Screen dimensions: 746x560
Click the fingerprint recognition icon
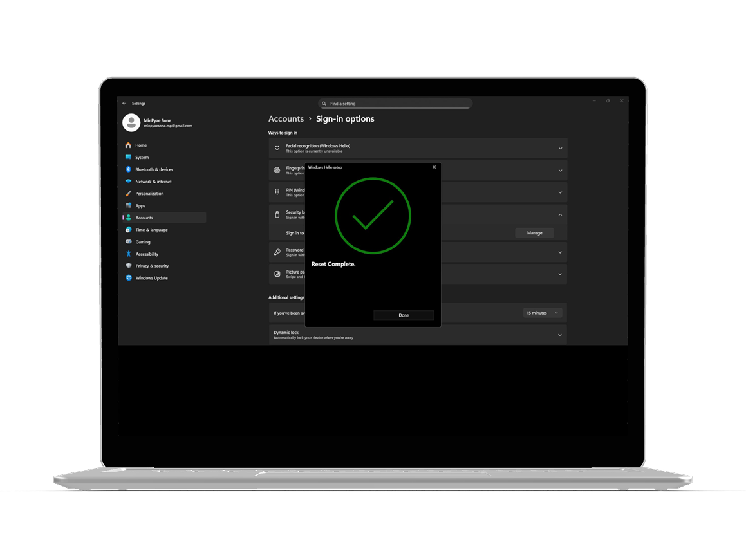(x=276, y=170)
